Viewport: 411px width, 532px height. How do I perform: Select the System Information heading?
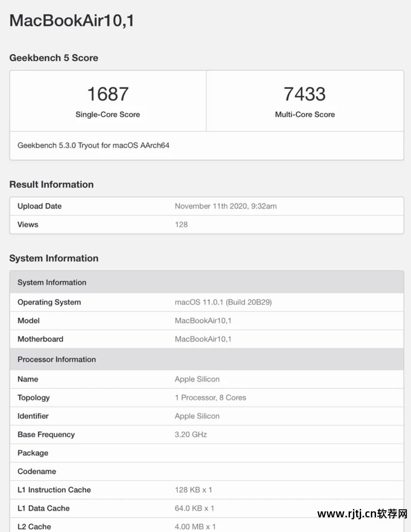point(54,258)
